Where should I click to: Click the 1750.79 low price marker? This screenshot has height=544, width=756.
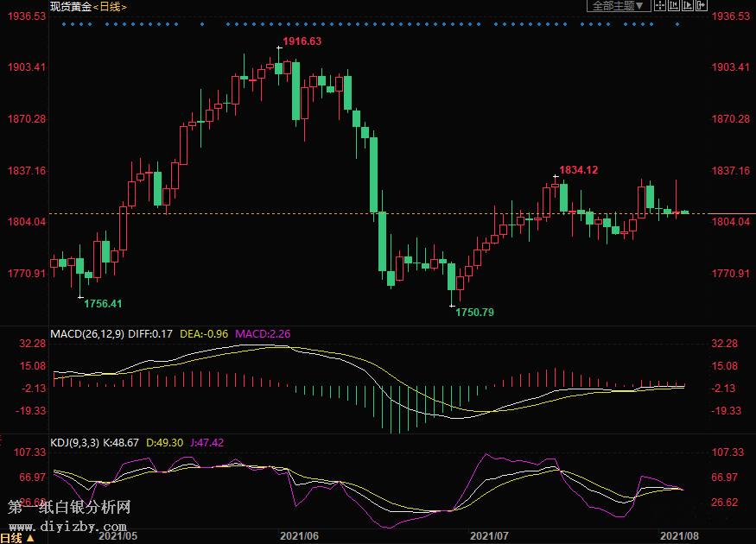475,312
